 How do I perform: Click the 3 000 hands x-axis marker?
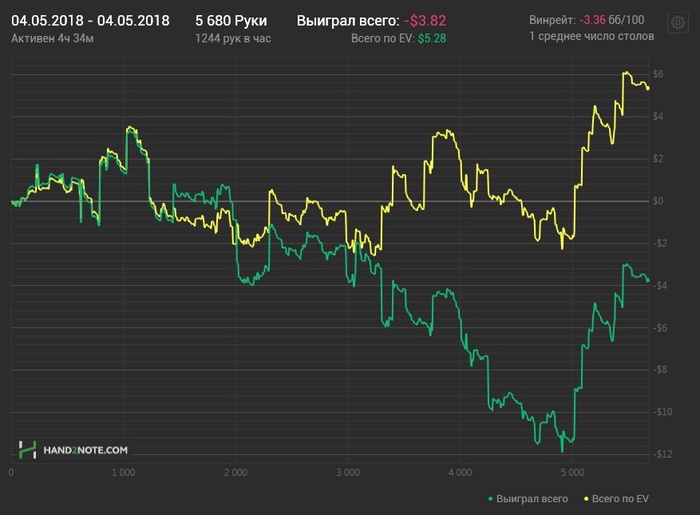tap(347, 470)
